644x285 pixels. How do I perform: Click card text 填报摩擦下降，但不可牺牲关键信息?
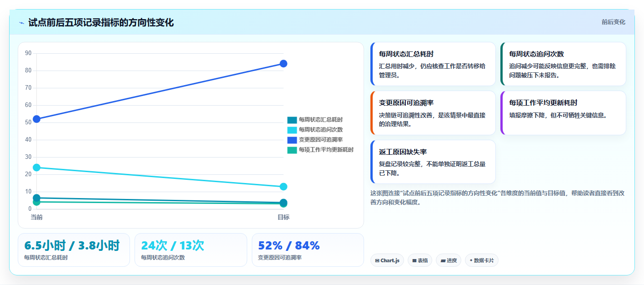(558, 115)
